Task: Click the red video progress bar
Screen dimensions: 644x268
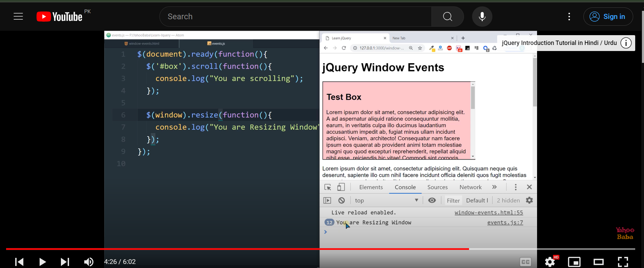Action: tap(237, 249)
